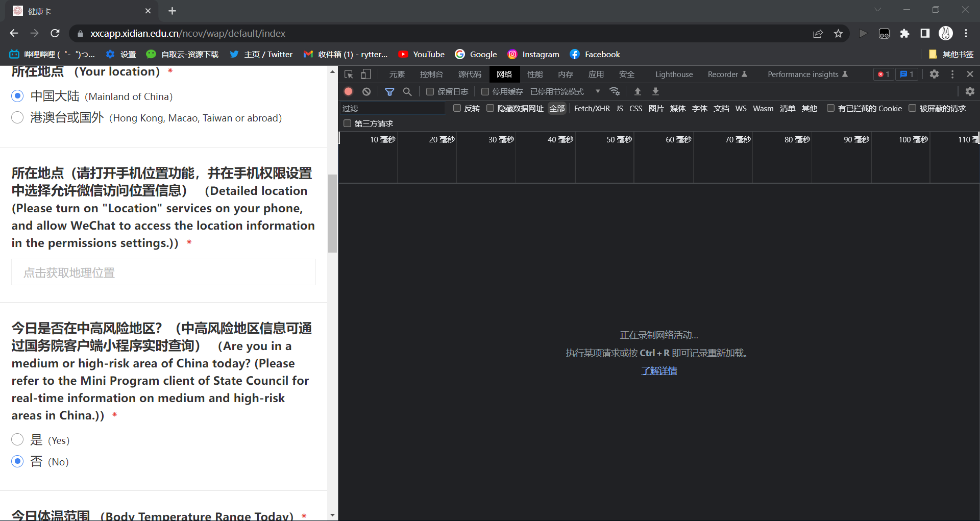The height and width of the screenshot is (521, 980).
Task: Switch to the 元素 DevTools tab
Action: point(397,75)
